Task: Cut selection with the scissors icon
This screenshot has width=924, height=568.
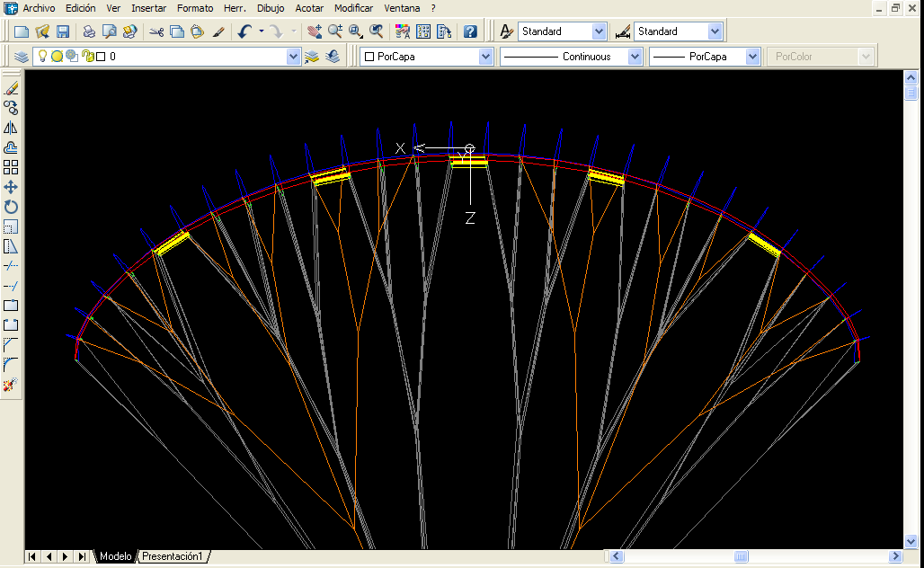Action: point(156,31)
